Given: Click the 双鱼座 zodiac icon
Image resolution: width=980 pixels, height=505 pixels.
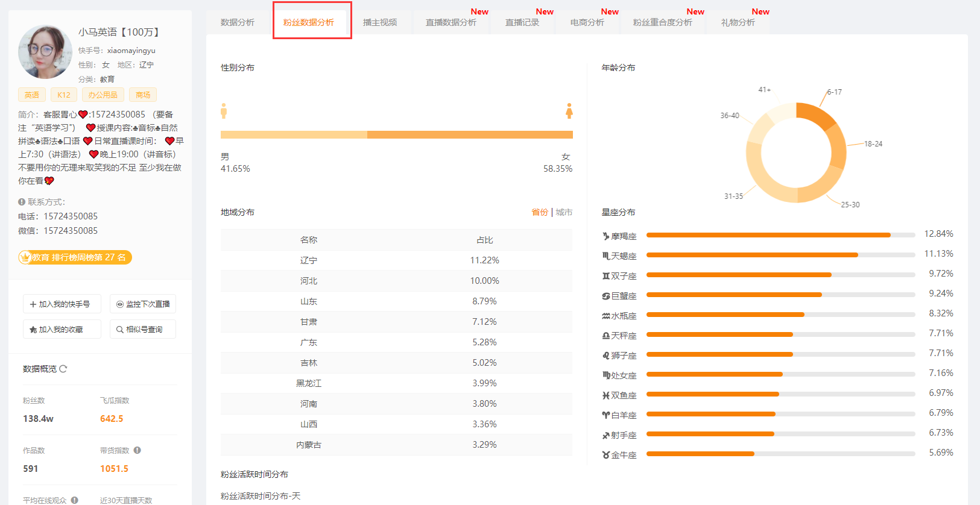Looking at the screenshot, I should click(605, 395).
